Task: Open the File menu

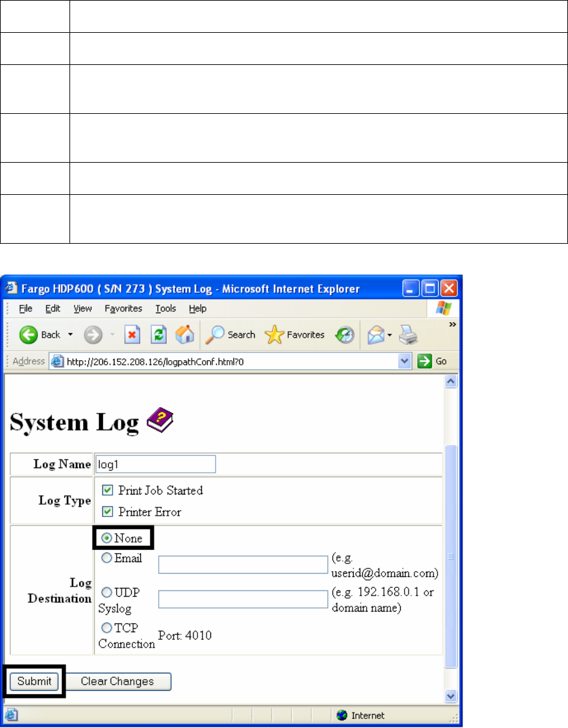Action: click(x=26, y=308)
